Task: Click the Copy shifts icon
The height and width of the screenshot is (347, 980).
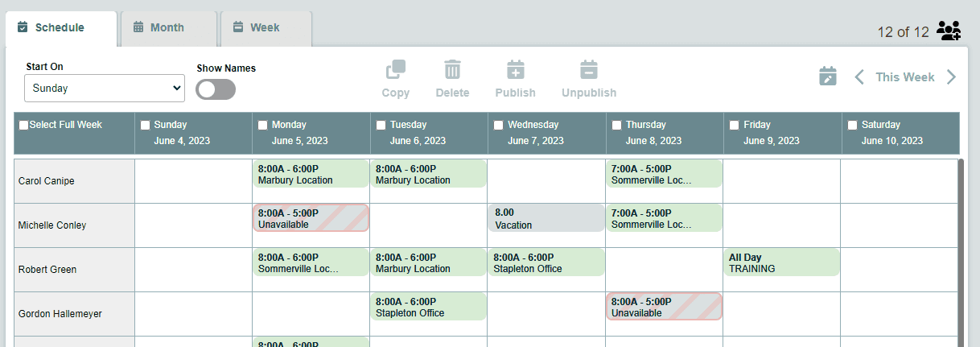Action: click(x=396, y=69)
